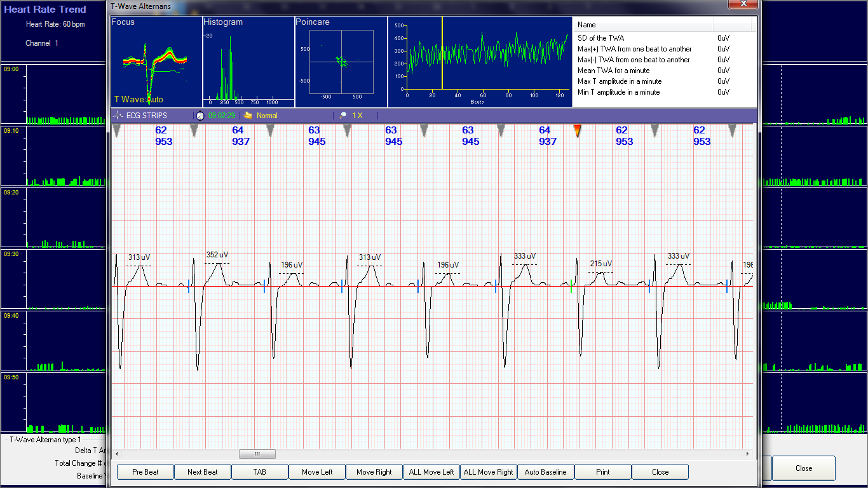
Task: Click the magnifier icon beside 1 X
Action: [x=343, y=116]
